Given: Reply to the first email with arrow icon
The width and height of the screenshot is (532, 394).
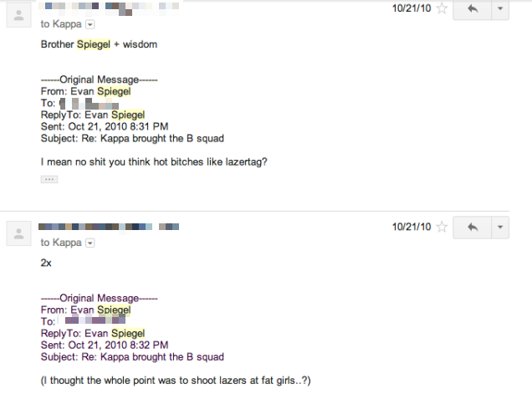Looking at the screenshot, I should coord(473,9).
